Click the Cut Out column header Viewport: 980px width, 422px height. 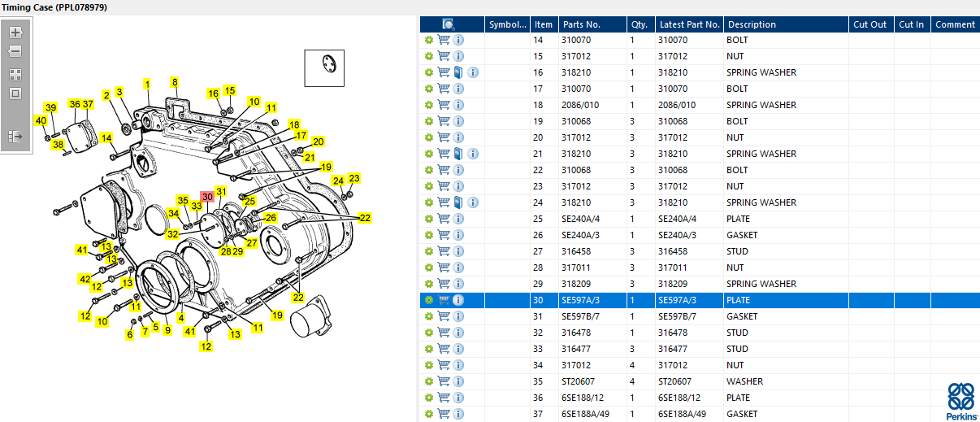point(869,24)
